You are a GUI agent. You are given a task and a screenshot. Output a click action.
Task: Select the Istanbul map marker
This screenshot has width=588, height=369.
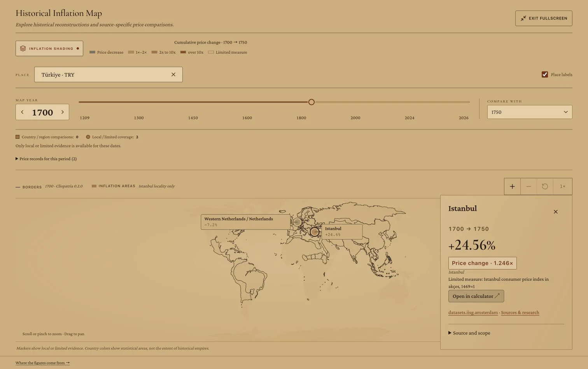(x=315, y=232)
